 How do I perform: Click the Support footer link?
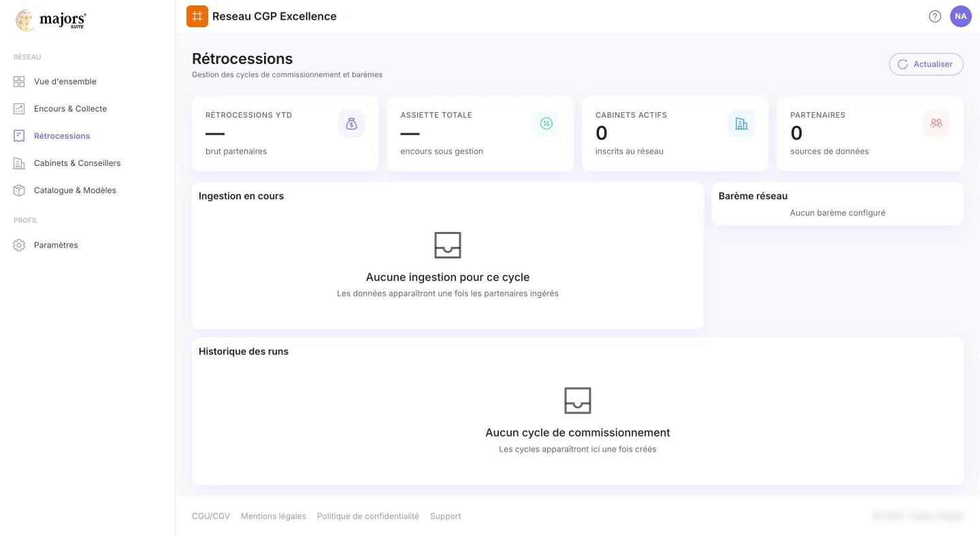click(x=446, y=516)
